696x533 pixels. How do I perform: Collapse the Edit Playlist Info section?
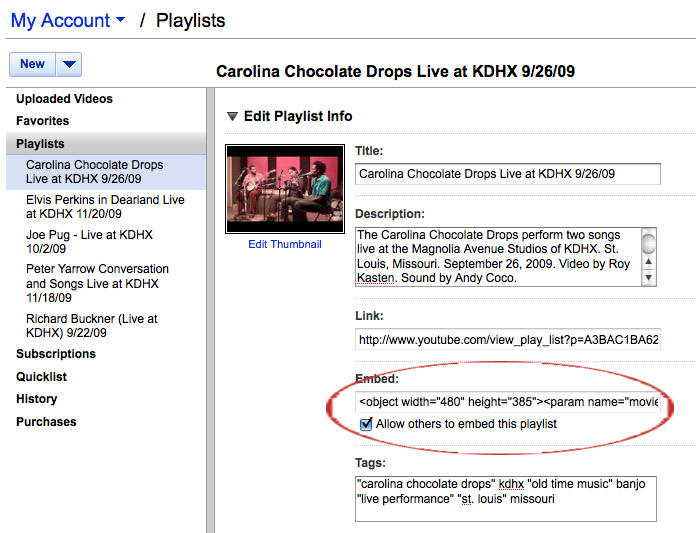click(233, 117)
